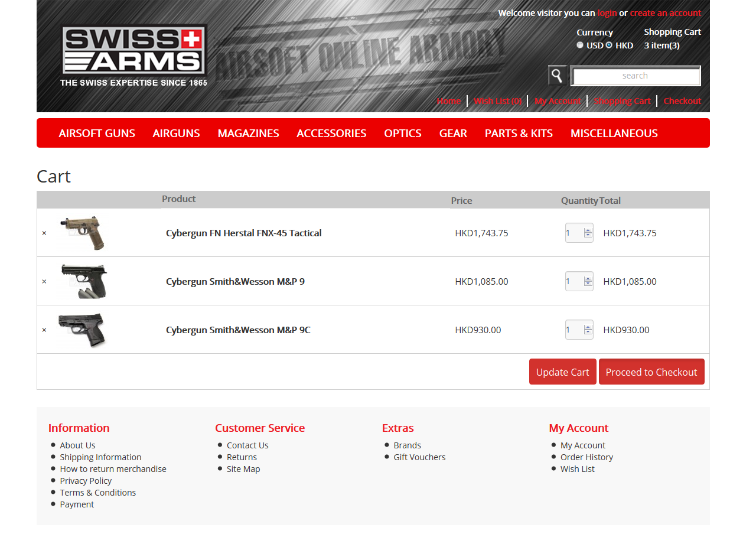Image resolution: width=756 pixels, height=560 pixels.
Task: Remove the FNX-45 Tactical from cart
Action: (44, 233)
